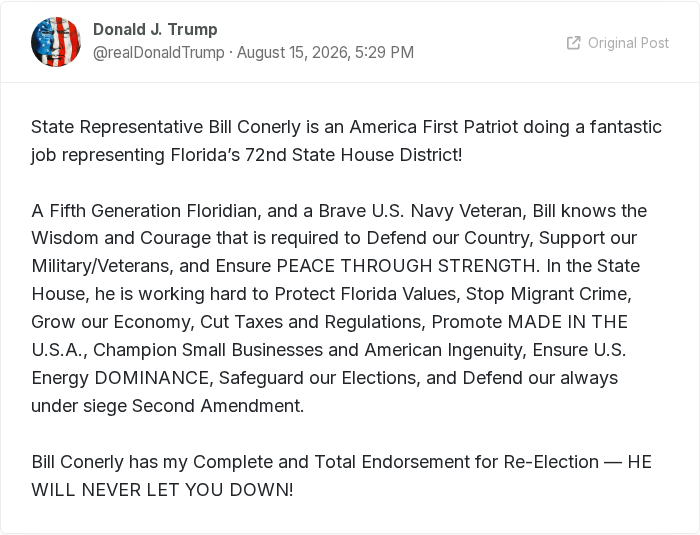Screen dimensions: 700x535
Task: Click 'America First Patriot' in first line
Action: pyautogui.click(x=434, y=127)
